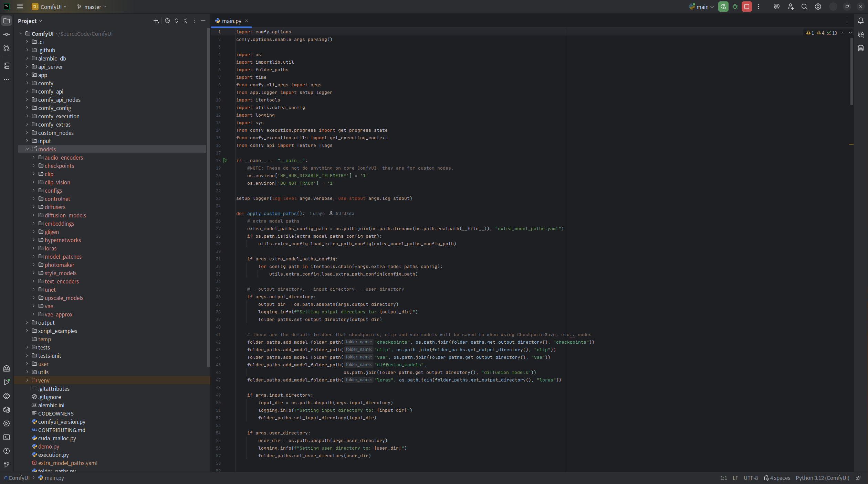This screenshot has height=484, width=868.
Task: Open the Structure tool window icon
Action: [x=7, y=65]
